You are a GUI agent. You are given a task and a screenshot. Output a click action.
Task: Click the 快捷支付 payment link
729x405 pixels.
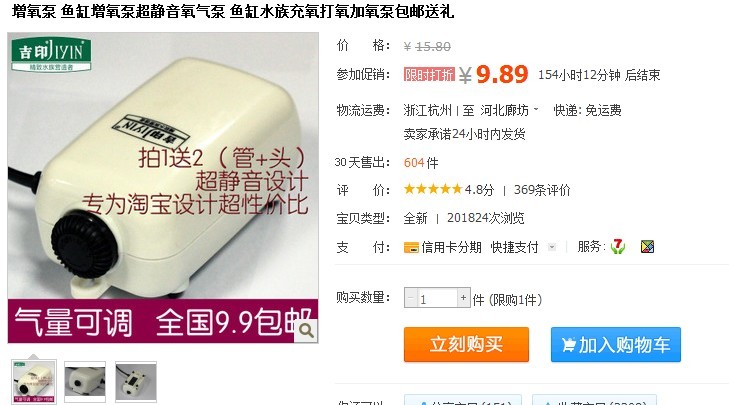[x=514, y=247]
